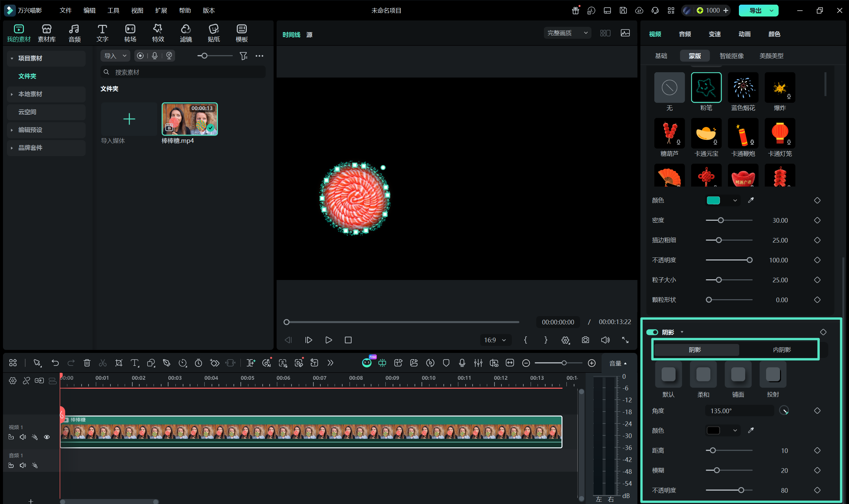The height and width of the screenshot is (504, 849).
Task: Mute the 视频 1 track
Action: click(x=23, y=437)
